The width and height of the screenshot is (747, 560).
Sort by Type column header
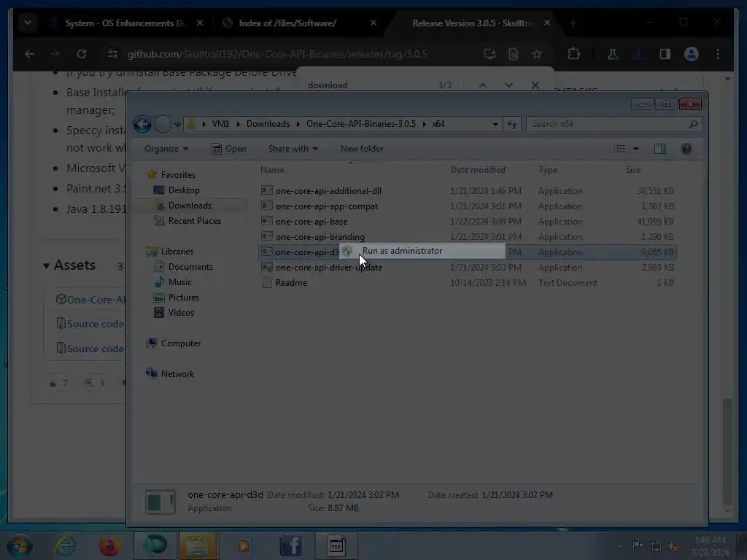coord(548,170)
